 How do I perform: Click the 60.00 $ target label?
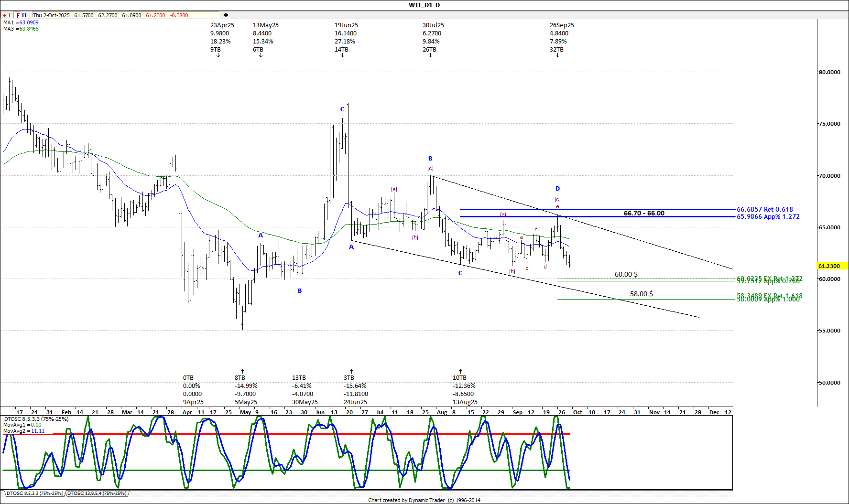tap(626, 274)
